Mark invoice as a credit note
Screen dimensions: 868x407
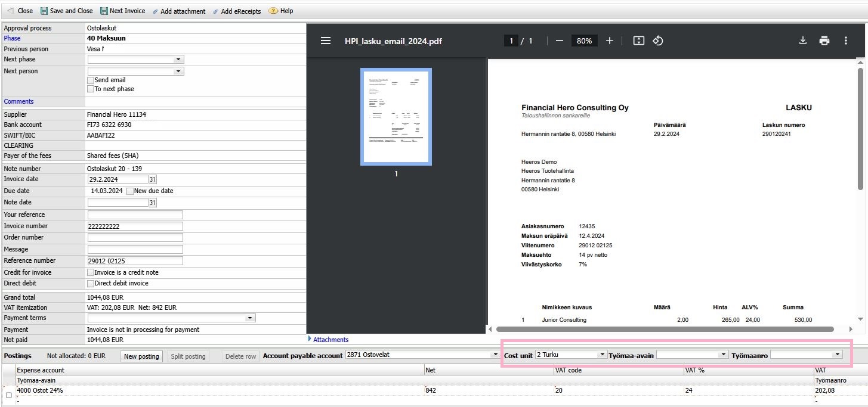(91, 272)
